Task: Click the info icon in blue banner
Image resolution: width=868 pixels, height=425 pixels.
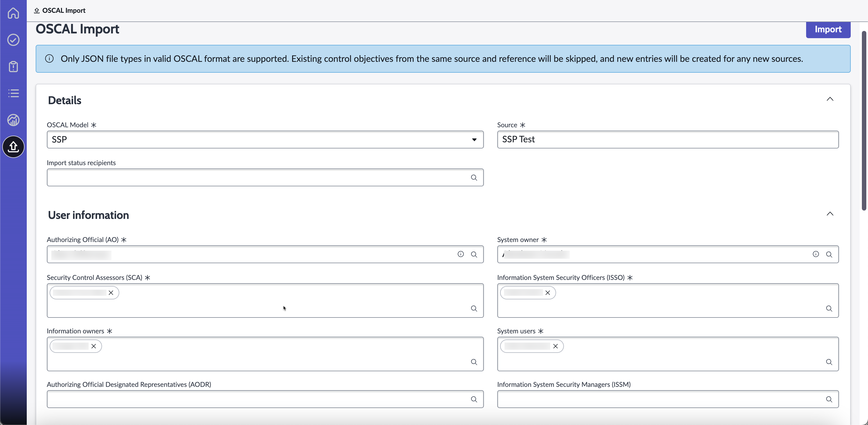Action: click(49, 58)
